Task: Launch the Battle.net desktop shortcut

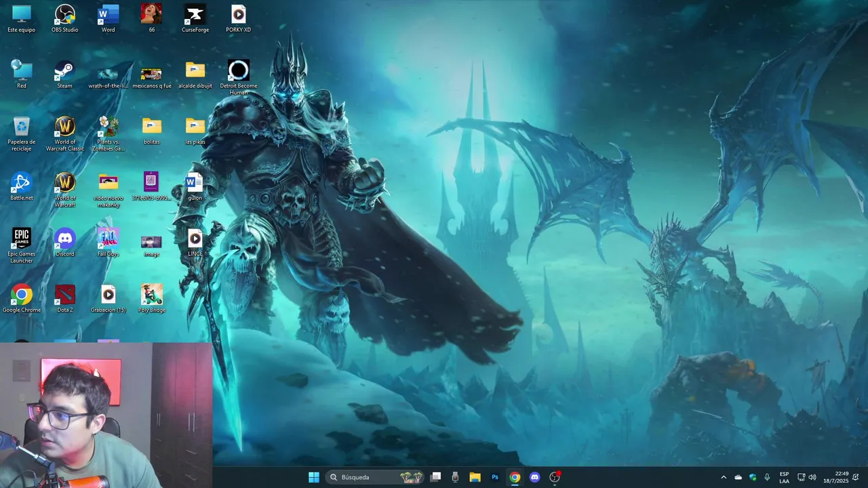Action: coord(22,187)
